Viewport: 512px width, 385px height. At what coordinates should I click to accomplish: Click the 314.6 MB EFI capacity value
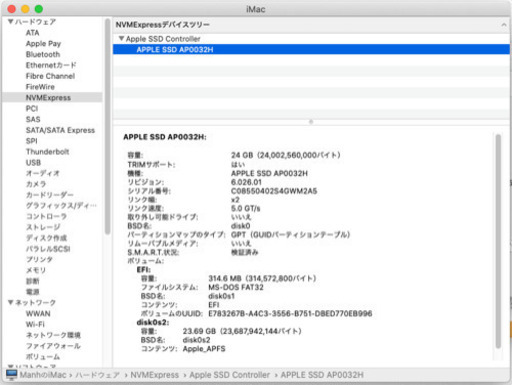(262, 278)
